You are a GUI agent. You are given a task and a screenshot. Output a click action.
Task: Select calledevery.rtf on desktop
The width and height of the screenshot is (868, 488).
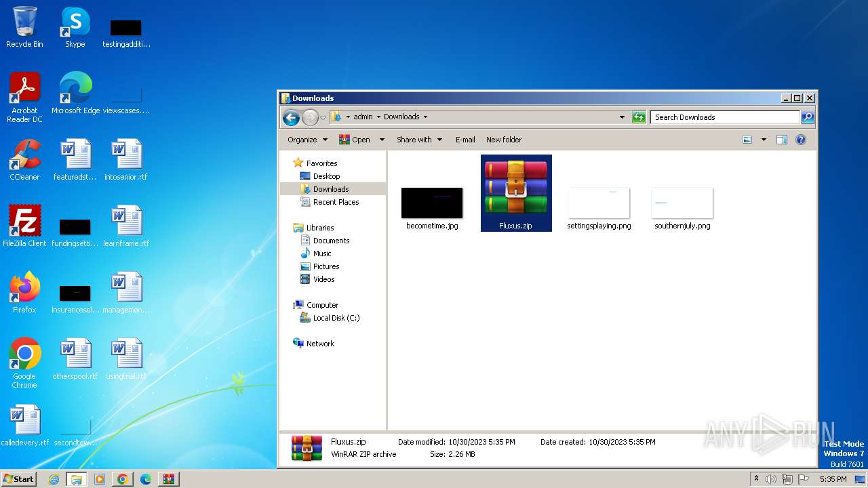point(24,426)
